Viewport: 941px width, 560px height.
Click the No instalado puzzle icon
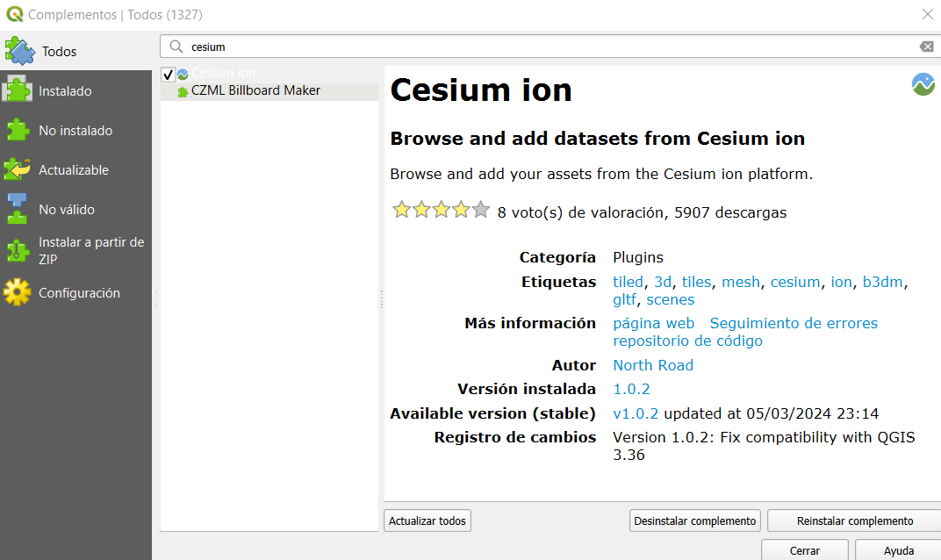(x=17, y=130)
